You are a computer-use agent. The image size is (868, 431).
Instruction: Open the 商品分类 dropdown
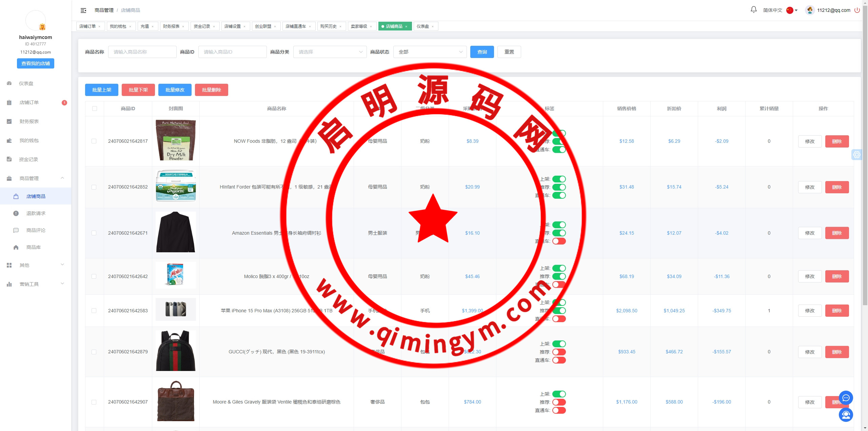click(x=330, y=52)
